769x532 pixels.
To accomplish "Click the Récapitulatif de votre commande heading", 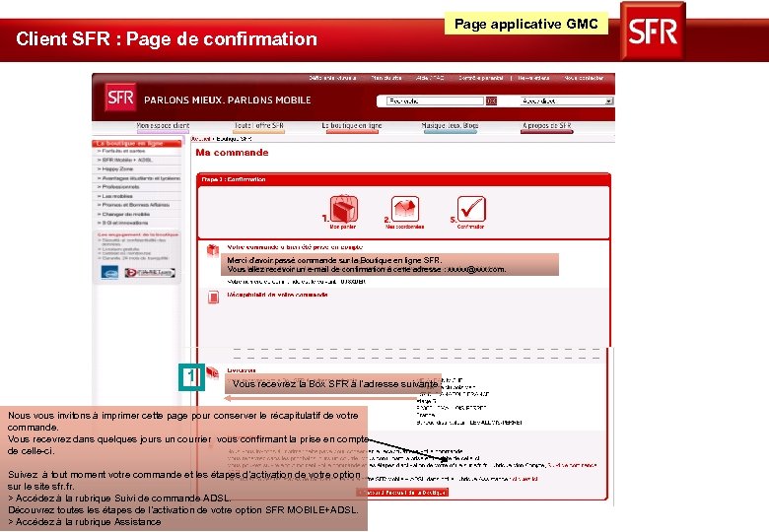I will [277, 295].
